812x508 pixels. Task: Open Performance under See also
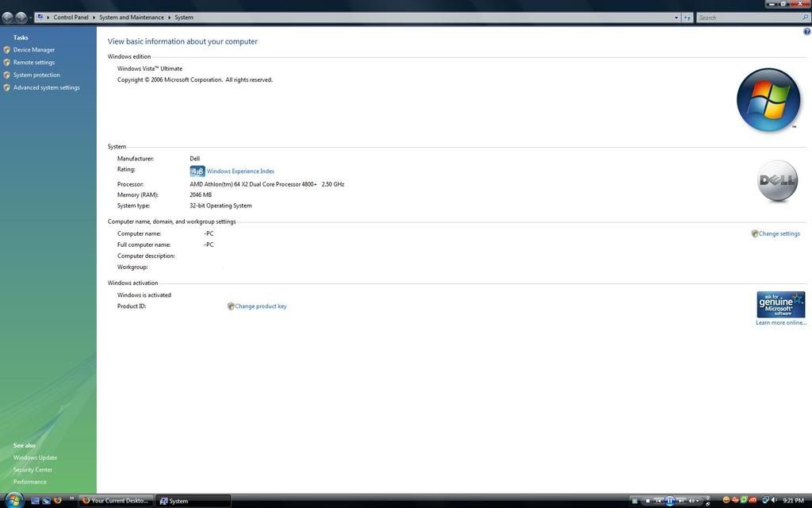pyautogui.click(x=30, y=482)
